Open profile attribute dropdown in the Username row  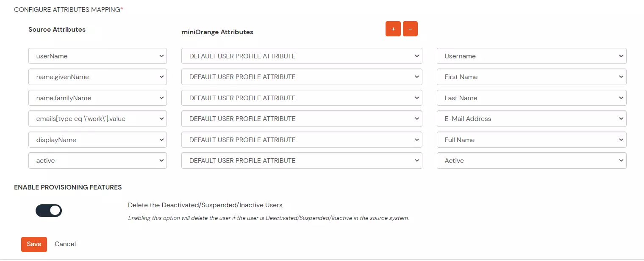click(x=302, y=56)
